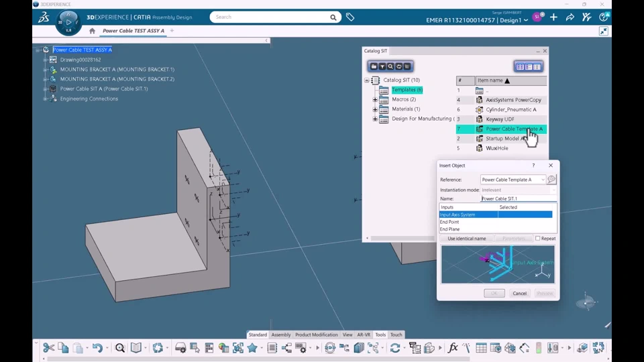Click the Update cycle icon after the book
The image size is (644, 362).
[158, 348]
